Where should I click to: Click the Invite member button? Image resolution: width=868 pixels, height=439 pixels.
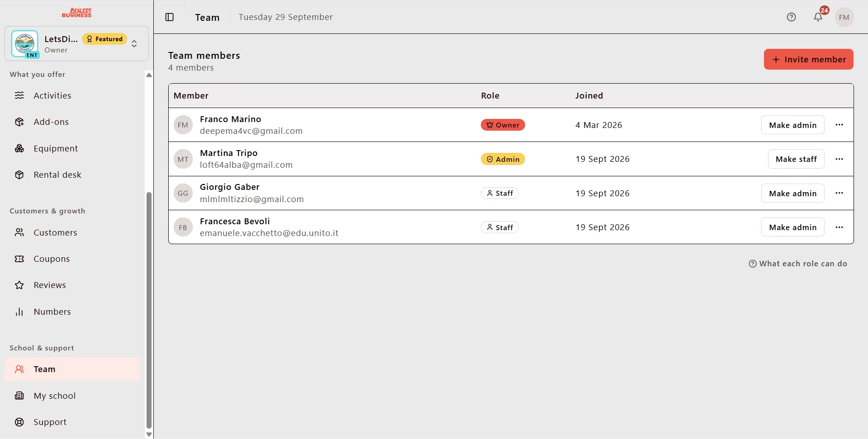(808, 59)
